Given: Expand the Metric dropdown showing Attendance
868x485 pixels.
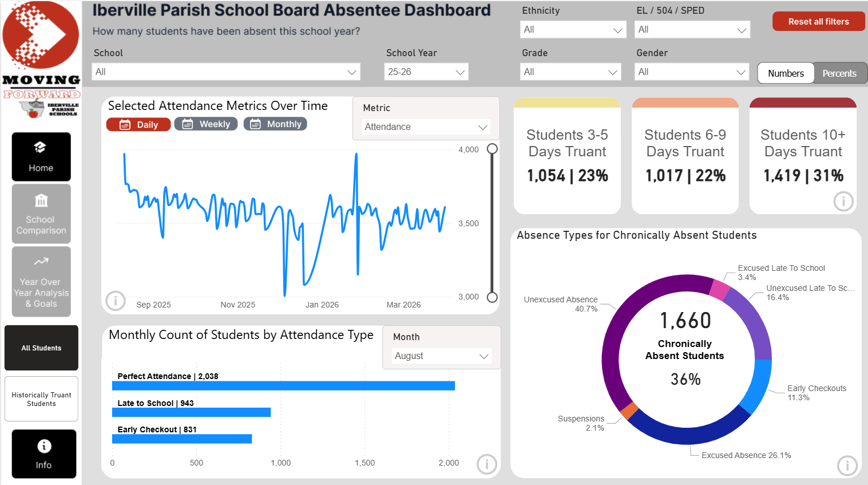Looking at the screenshot, I should click(x=426, y=127).
